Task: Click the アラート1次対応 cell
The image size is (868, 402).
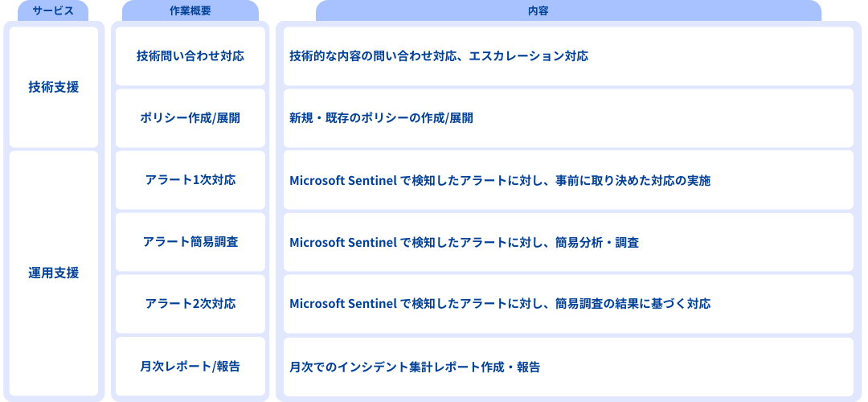Action: 190,180
